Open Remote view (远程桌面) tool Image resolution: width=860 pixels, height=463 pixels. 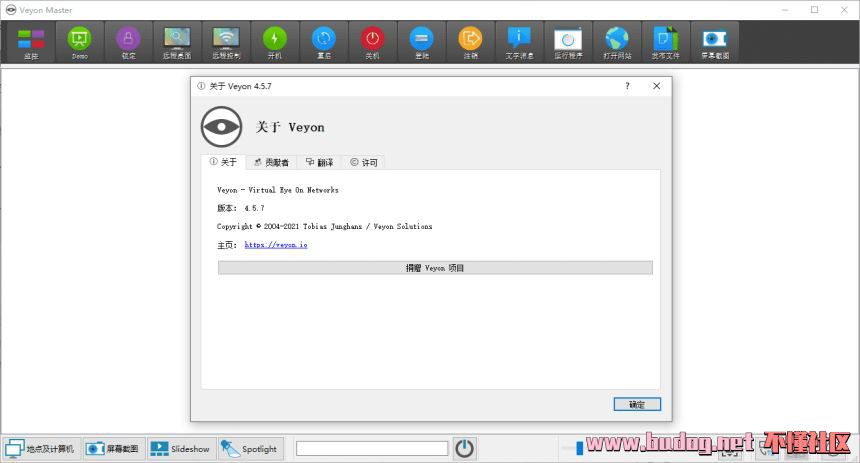[177, 43]
